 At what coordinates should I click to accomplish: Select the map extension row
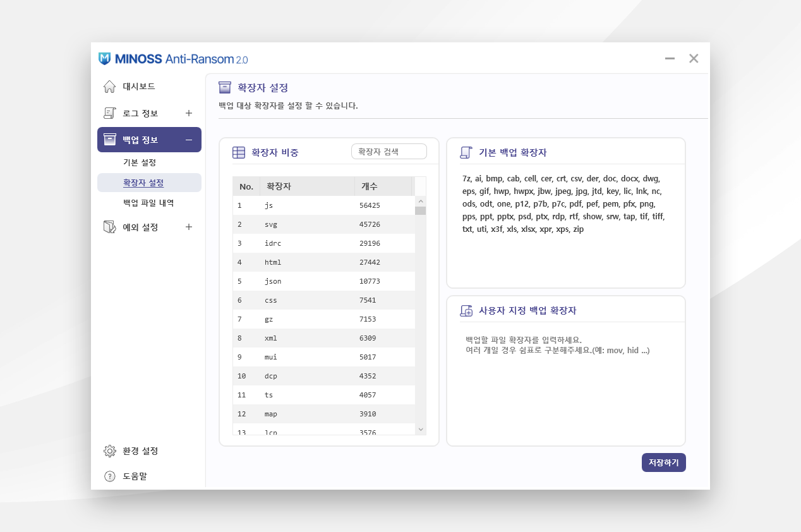[324, 414]
